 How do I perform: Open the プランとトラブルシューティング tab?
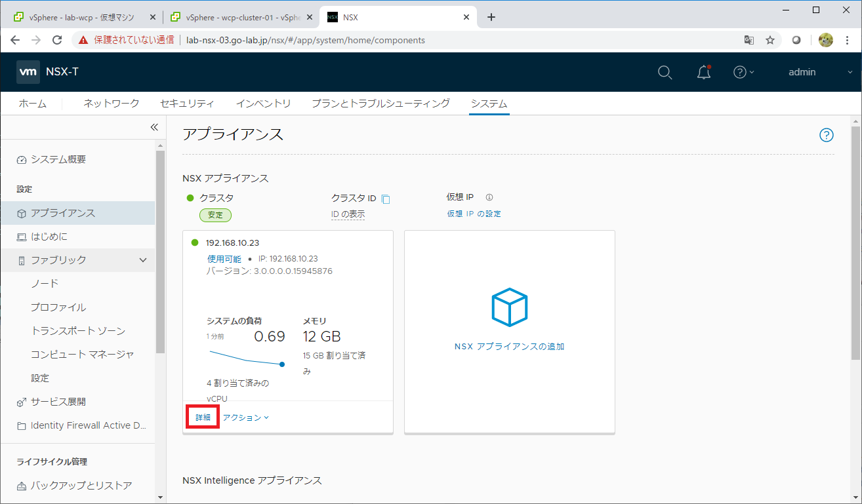380,104
